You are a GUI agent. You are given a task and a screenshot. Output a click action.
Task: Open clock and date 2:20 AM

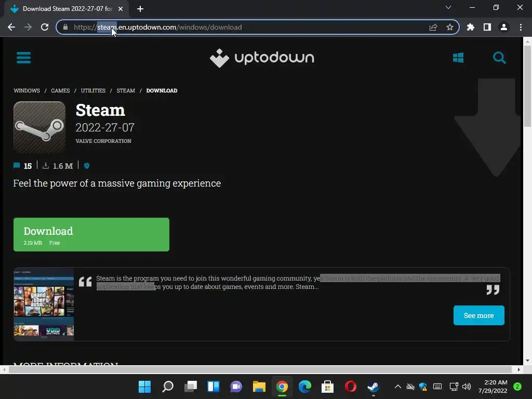[493, 387]
